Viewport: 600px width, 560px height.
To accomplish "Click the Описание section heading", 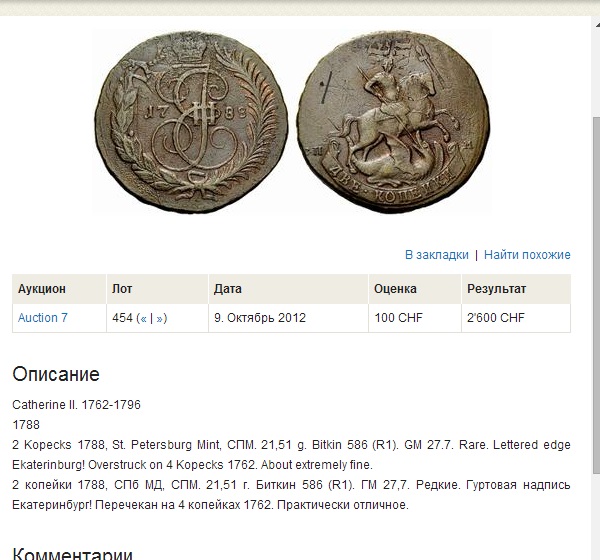I will coord(56,374).
